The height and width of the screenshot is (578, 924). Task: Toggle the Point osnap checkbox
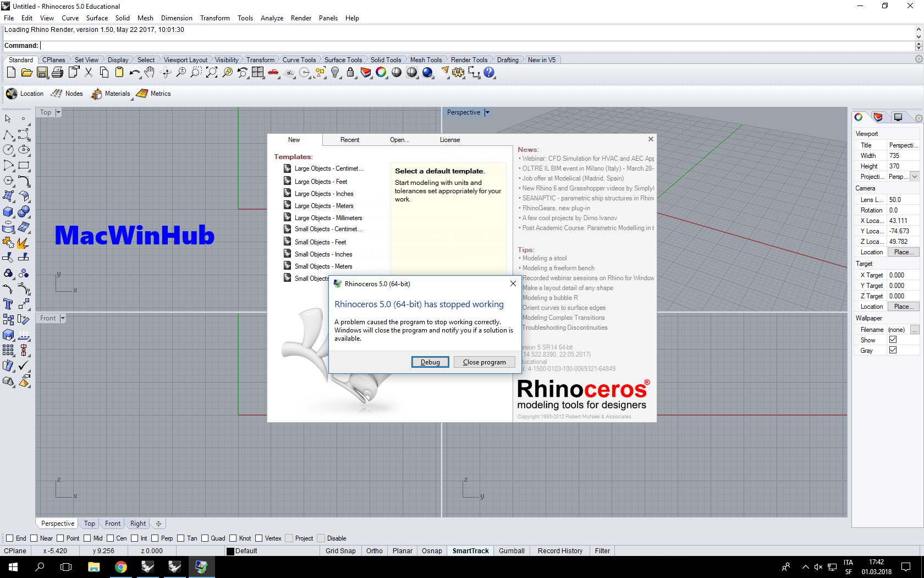click(61, 538)
